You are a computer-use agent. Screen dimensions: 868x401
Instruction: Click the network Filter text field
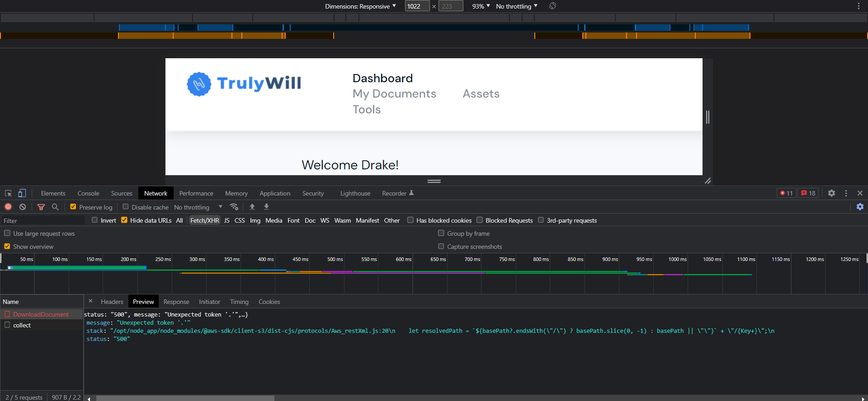(x=43, y=220)
